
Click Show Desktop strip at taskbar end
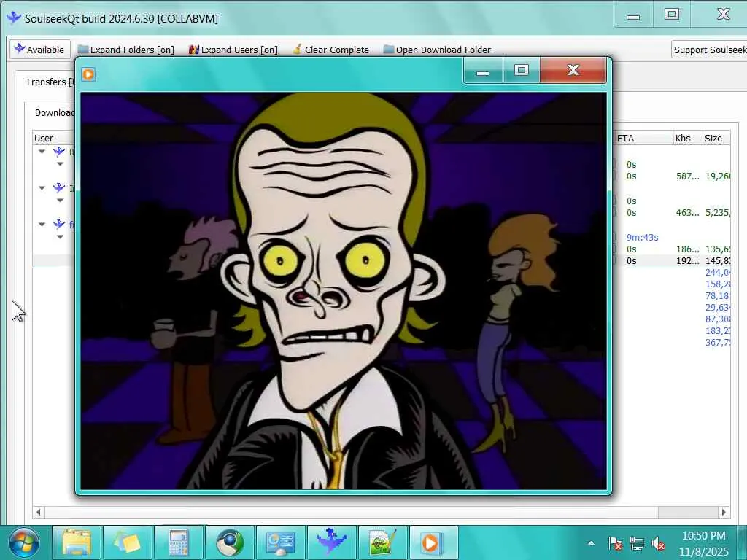pyautogui.click(x=742, y=543)
